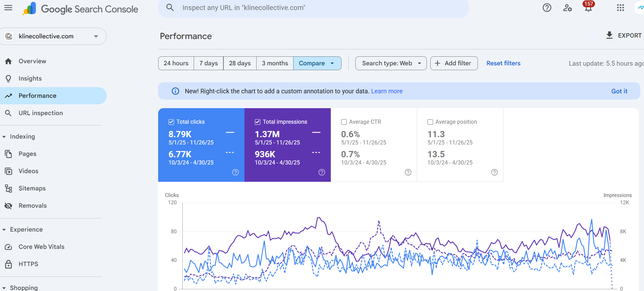The width and height of the screenshot is (644, 291).
Task: Open Core Web Vitals in sidebar
Action: [x=41, y=247]
